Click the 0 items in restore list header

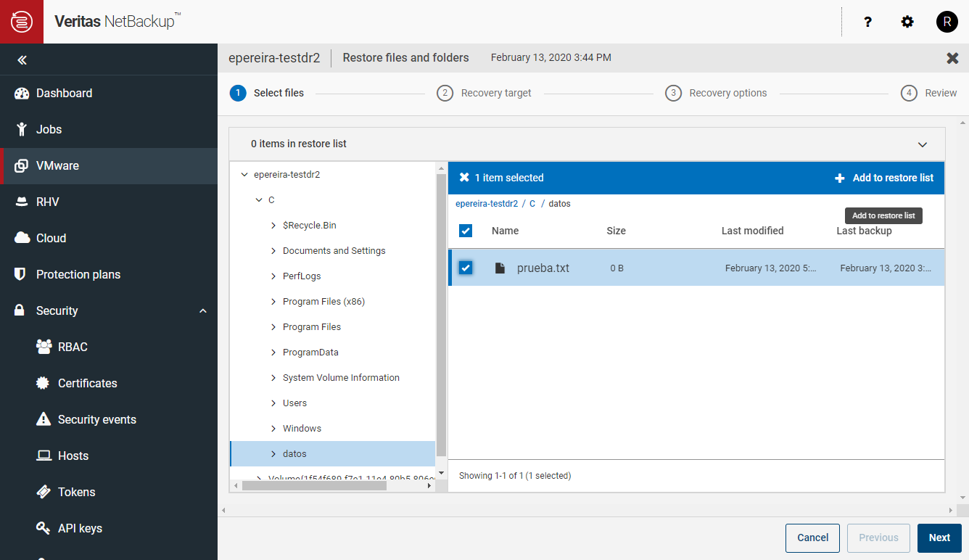pos(587,144)
